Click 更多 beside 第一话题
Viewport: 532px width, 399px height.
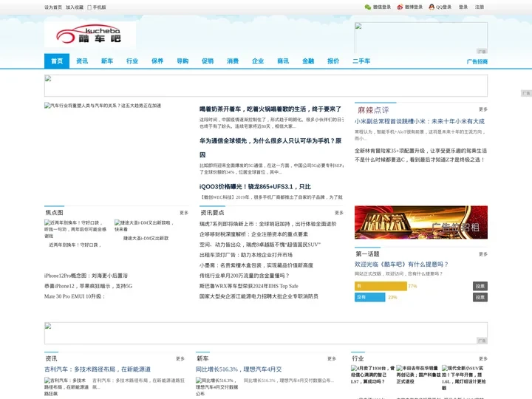(x=483, y=254)
